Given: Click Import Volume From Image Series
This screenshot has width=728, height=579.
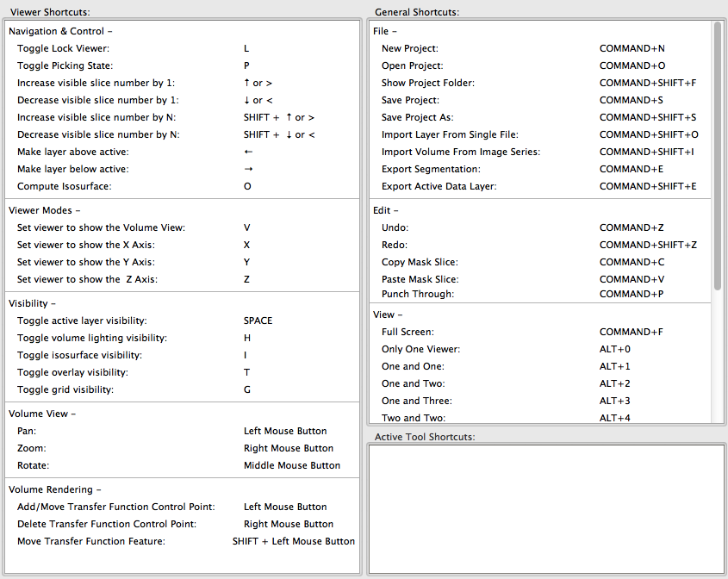Looking at the screenshot, I should point(461,152).
